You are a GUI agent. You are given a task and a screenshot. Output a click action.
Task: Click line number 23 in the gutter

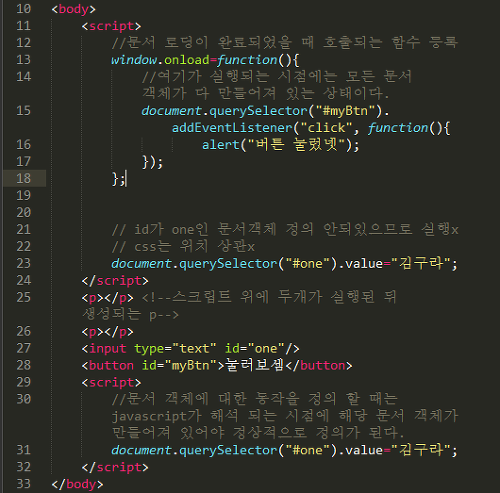coord(23,263)
